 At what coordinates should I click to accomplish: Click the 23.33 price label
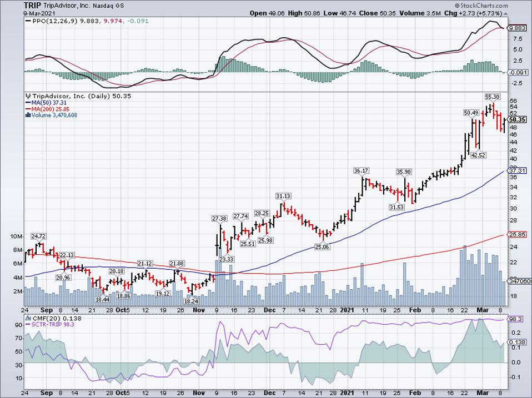point(227,259)
